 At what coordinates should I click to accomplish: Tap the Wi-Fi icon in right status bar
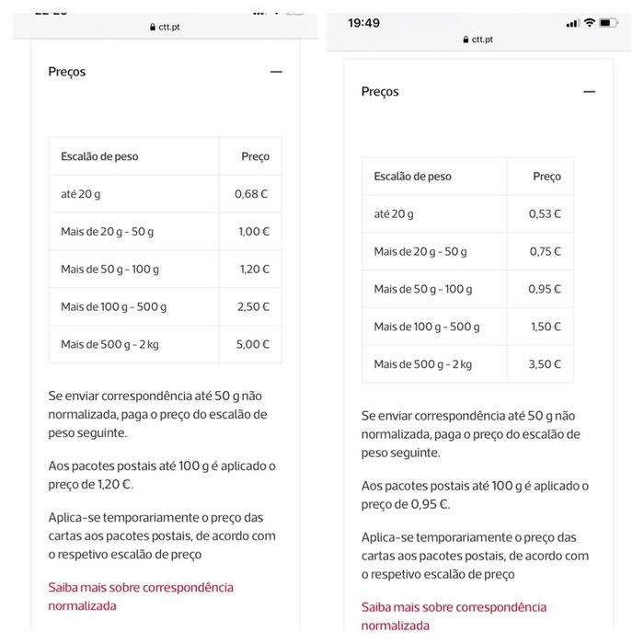(x=589, y=23)
